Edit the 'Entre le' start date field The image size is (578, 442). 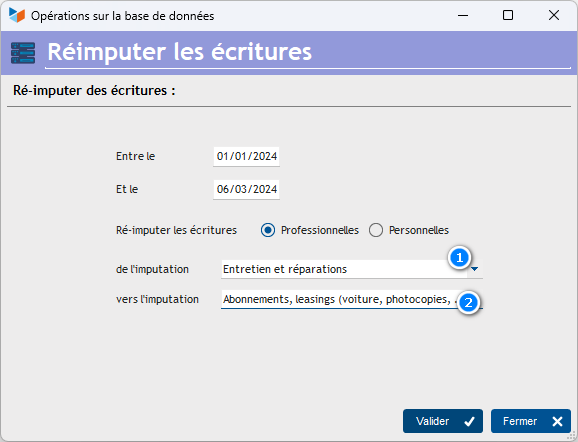coord(246,156)
